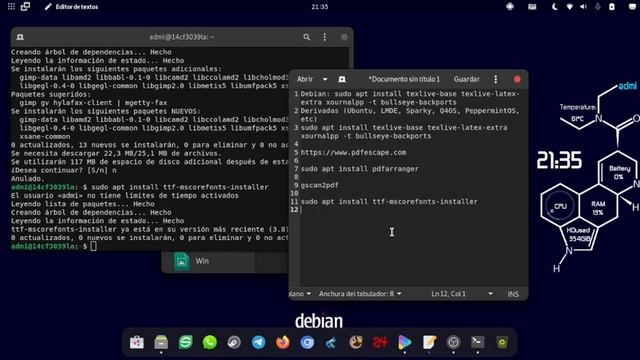Click the terminal title 'admi@14cf3039la: ~'
The image size is (640, 360).
click(182, 37)
